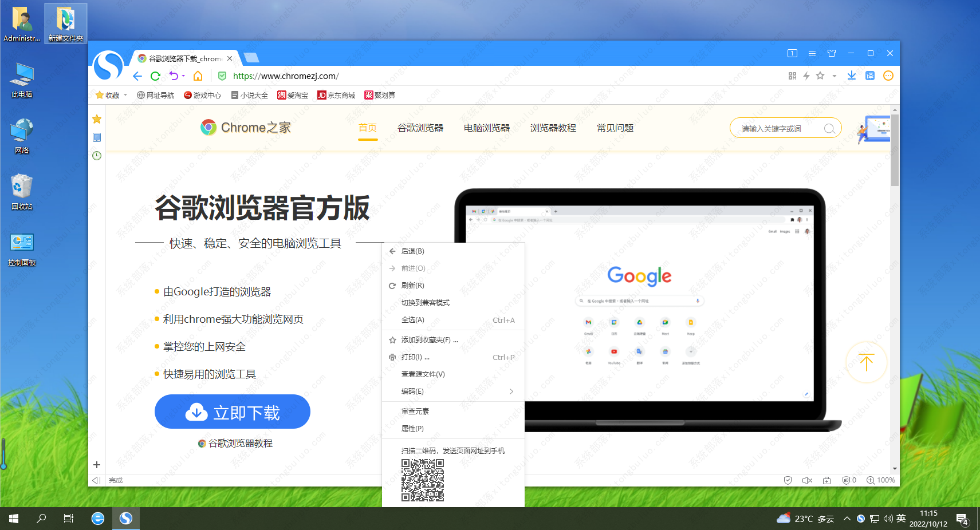Click the translate (译) icon

point(870,76)
